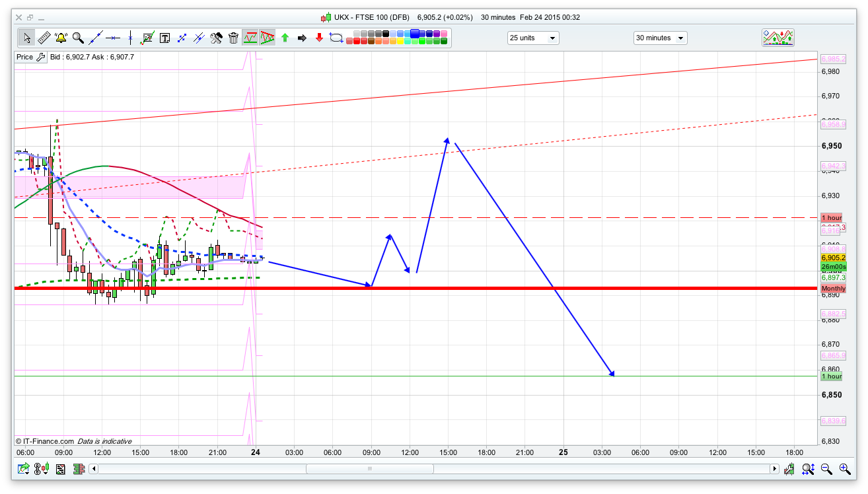The image size is (868, 494).
Task: Choose the red down arrow marker
Action: click(x=319, y=38)
